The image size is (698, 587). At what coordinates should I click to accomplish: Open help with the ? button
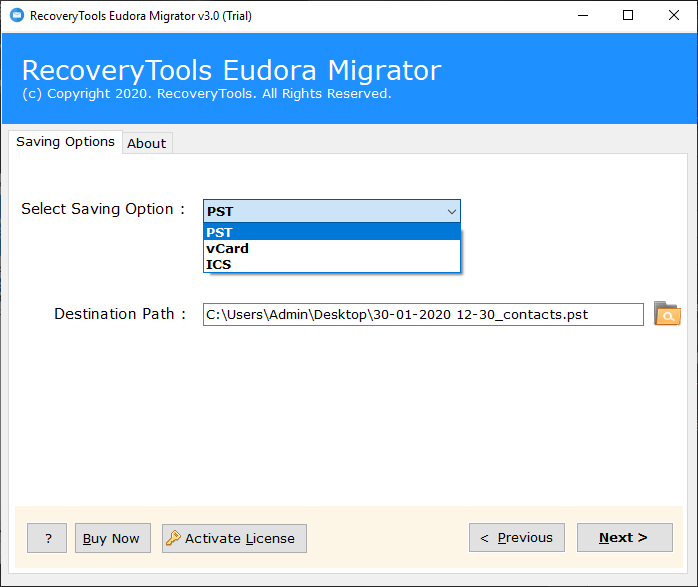coord(47,538)
